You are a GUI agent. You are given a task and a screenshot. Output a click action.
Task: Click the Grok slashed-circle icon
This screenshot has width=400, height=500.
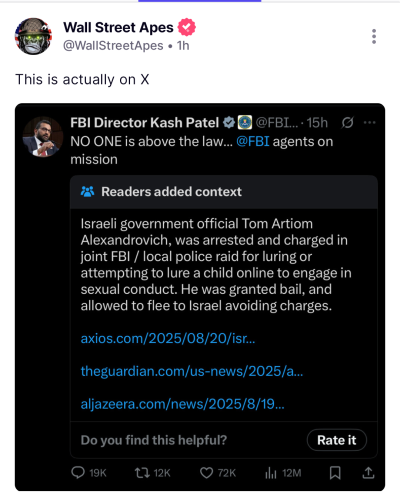click(347, 123)
